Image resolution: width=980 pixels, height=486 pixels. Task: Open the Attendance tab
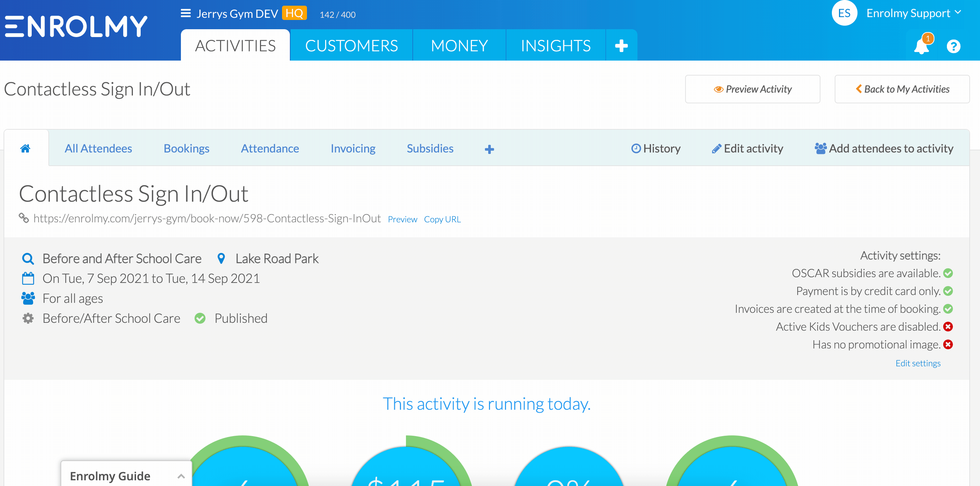tap(270, 149)
